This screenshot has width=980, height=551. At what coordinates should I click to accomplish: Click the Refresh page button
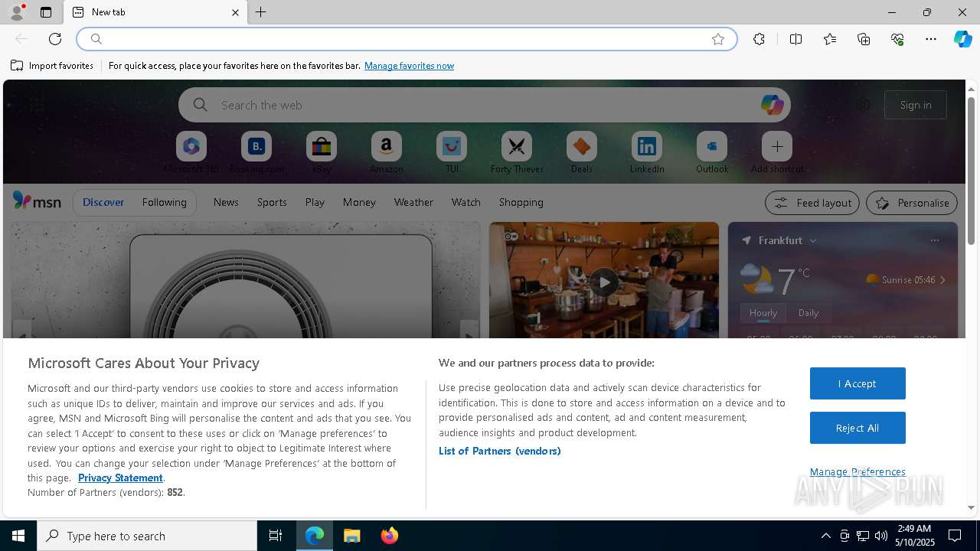pyautogui.click(x=55, y=39)
